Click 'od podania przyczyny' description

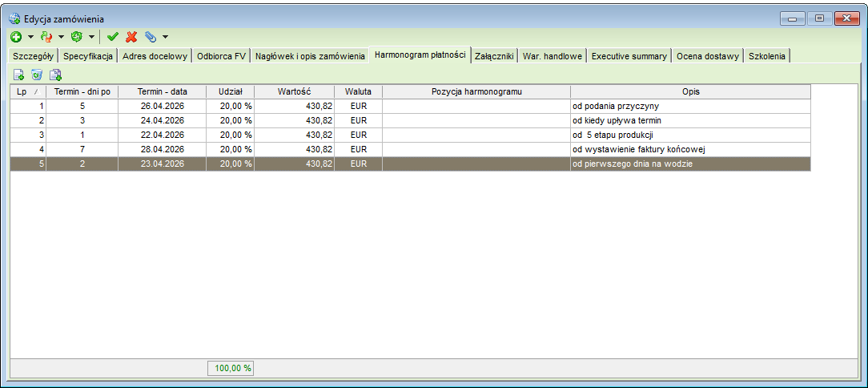[691, 106]
